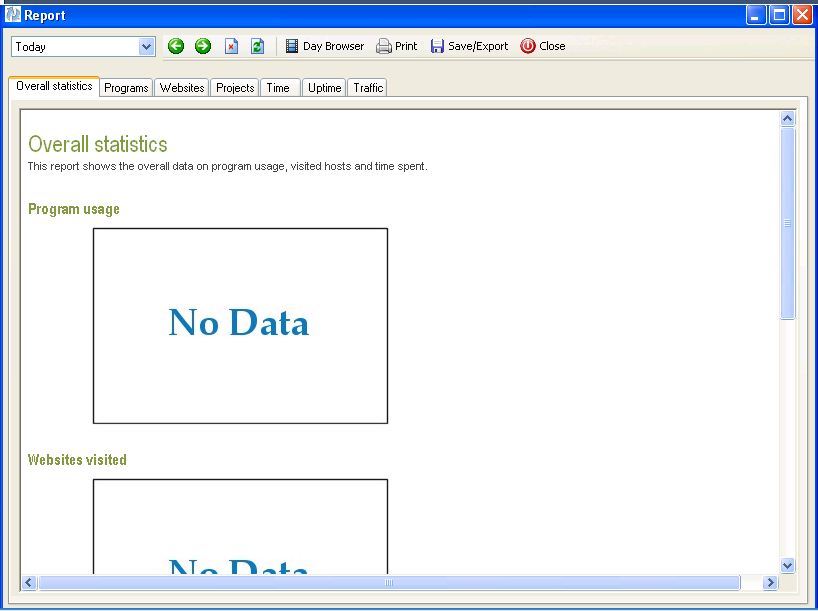Show the Time tab

coord(278,88)
